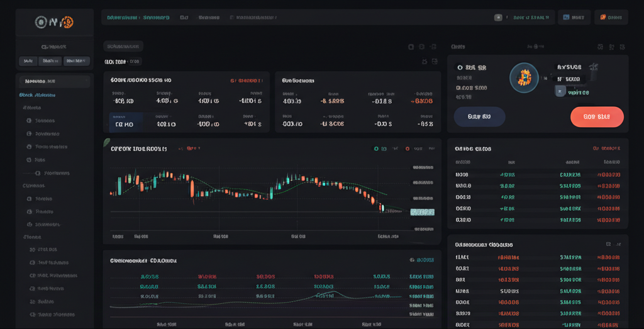Click the grey circular logo icon atop the sidebar
This screenshot has height=329, width=644.
point(42,22)
